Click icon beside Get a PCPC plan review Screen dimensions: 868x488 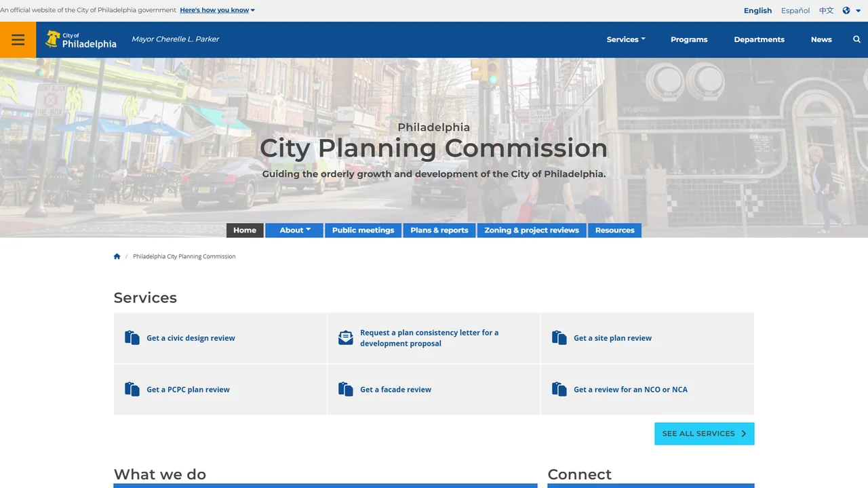click(132, 389)
